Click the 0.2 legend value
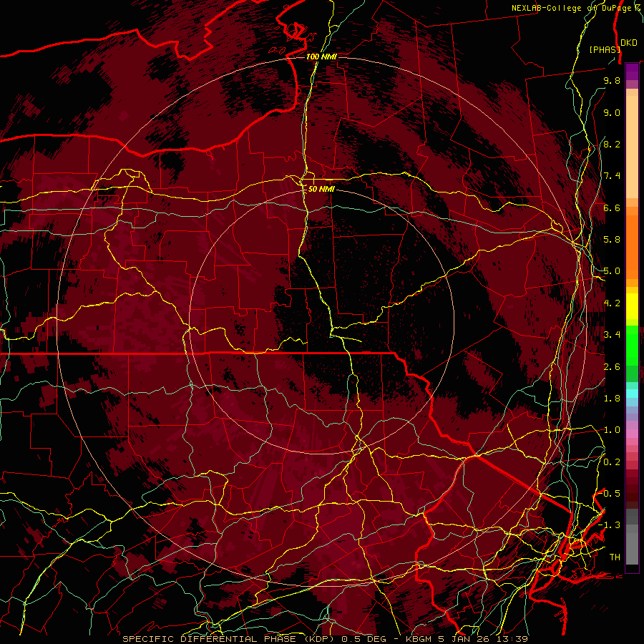Screen dimensions: 644x644 click(612, 462)
